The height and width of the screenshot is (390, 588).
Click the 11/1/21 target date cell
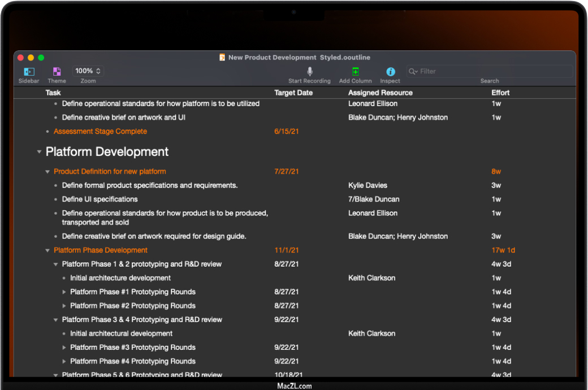[x=287, y=250]
